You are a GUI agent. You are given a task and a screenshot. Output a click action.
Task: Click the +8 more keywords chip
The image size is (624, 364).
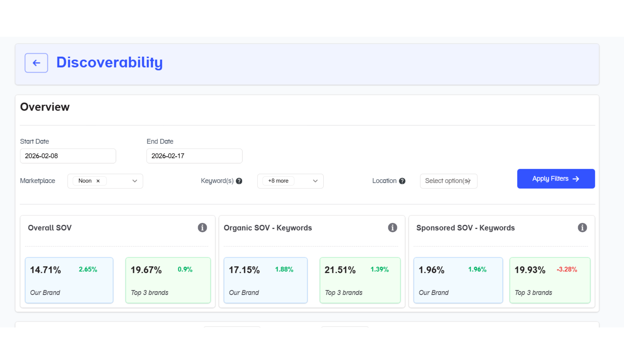(278, 181)
